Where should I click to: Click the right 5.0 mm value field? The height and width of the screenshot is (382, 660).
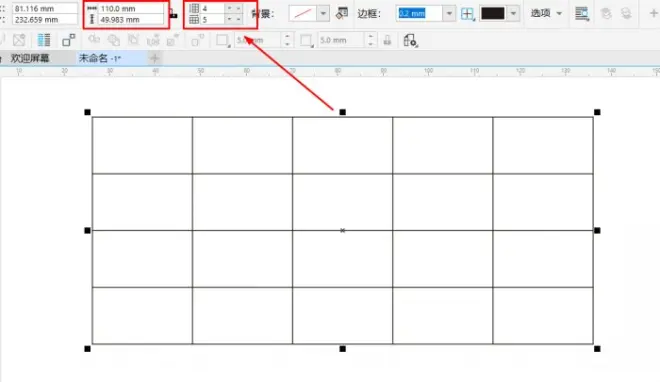[341, 40]
